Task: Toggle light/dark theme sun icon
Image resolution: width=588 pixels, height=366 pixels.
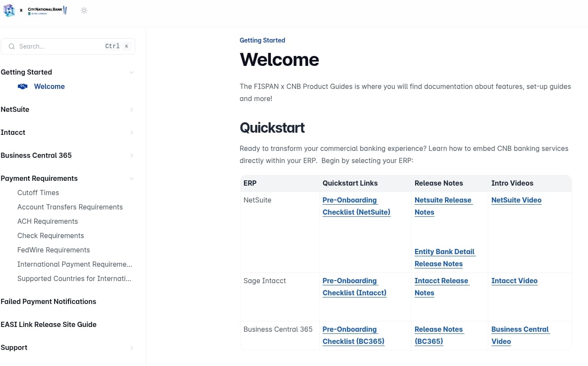Action: (84, 10)
